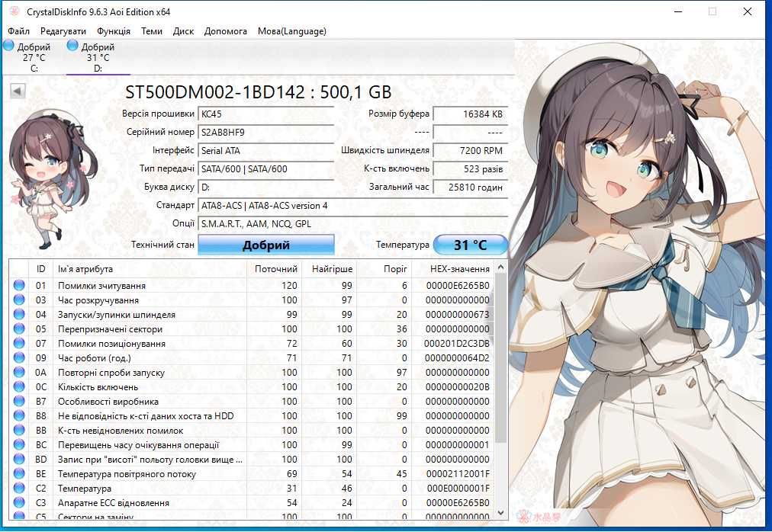Click status icon of attribute 04 row

click(19, 314)
